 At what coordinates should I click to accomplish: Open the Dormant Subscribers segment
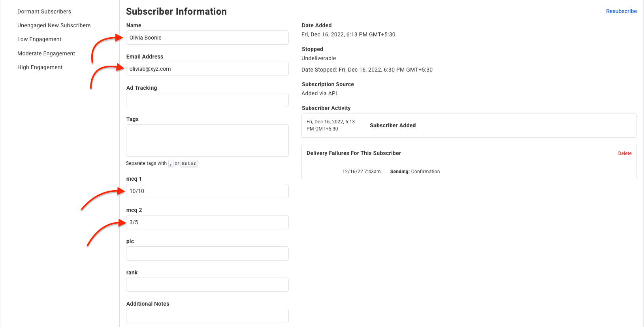point(44,11)
